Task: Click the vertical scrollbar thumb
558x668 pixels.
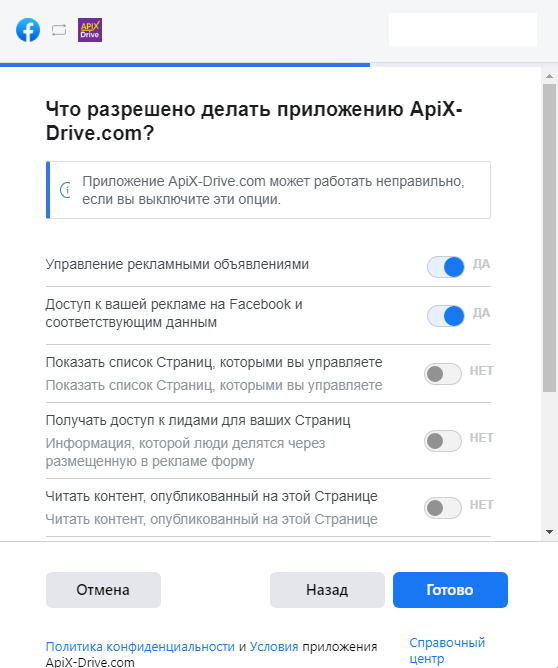Action: coord(549,238)
